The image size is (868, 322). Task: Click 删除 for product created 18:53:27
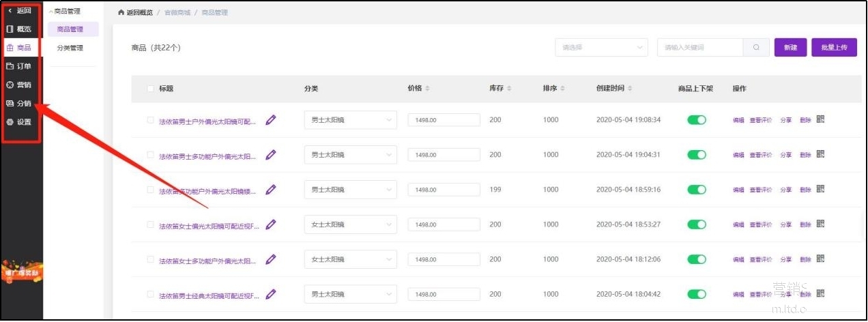tap(805, 224)
